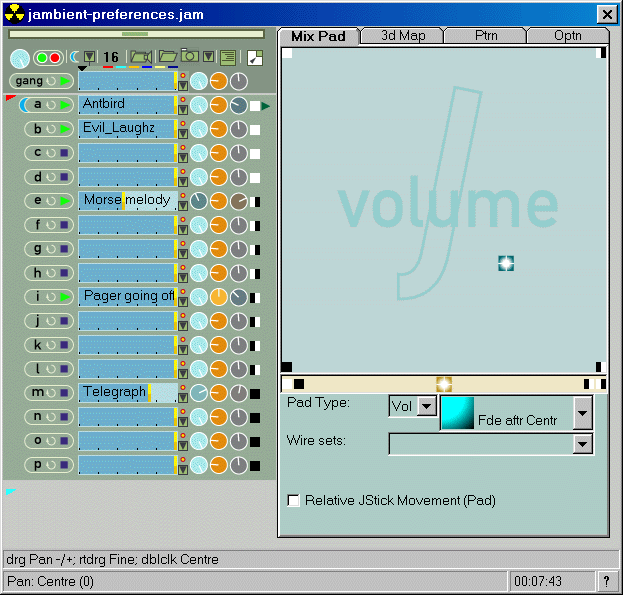Click the snapshot camera icon
The width and height of the screenshot is (623, 595).
point(188,57)
